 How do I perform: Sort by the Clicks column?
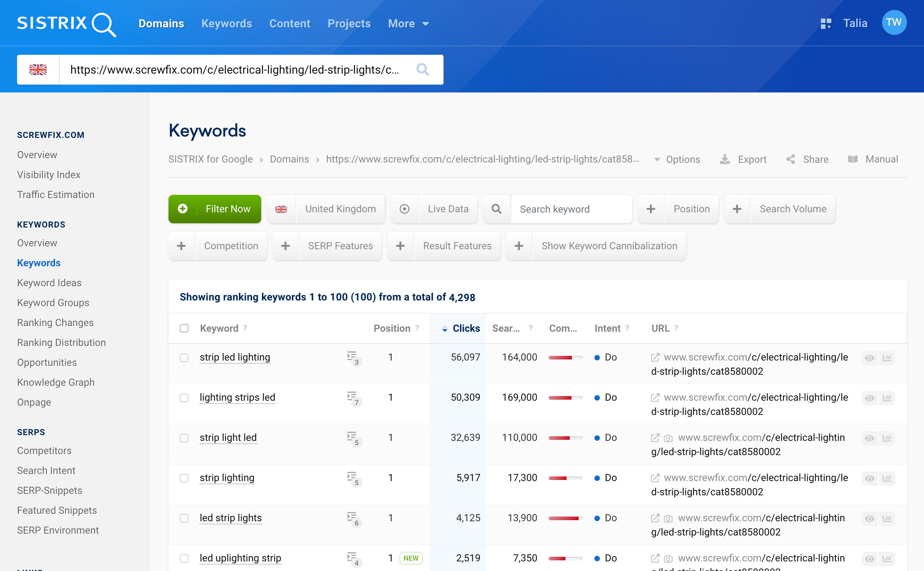(x=461, y=328)
